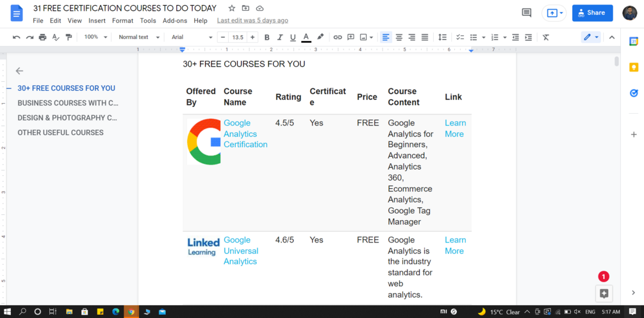Set center text alignment
The height and width of the screenshot is (318, 644).
[x=399, y=37]
